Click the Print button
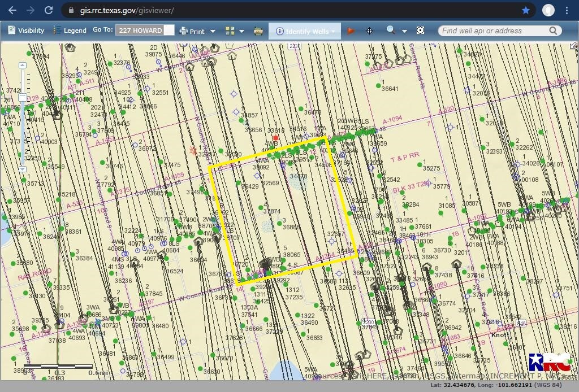Viewport: 579px width, 392px height. 192,31
